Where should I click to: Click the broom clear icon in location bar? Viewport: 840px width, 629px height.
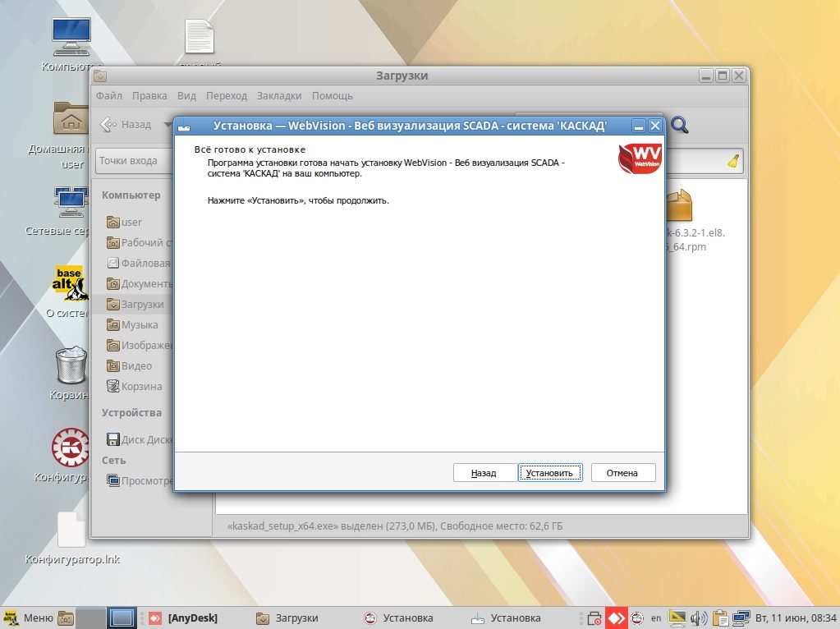tap(733, 161)
